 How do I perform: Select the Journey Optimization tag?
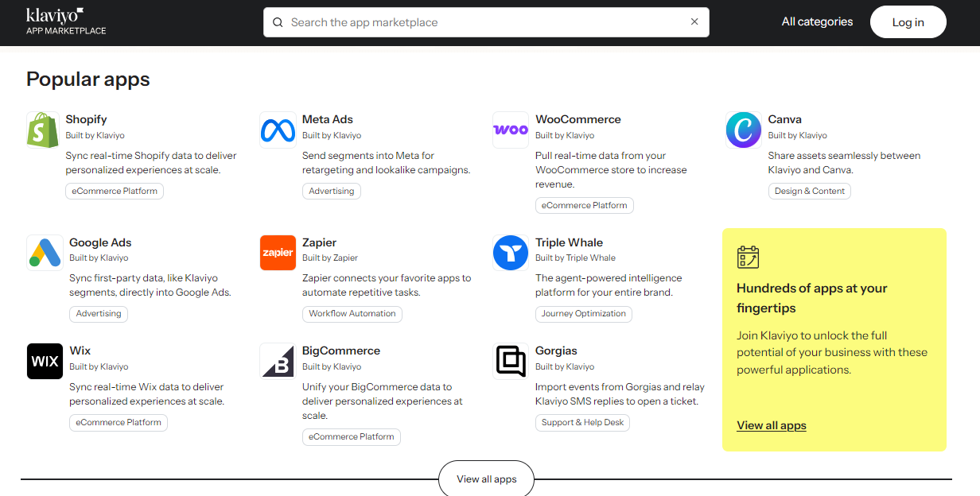584,313
